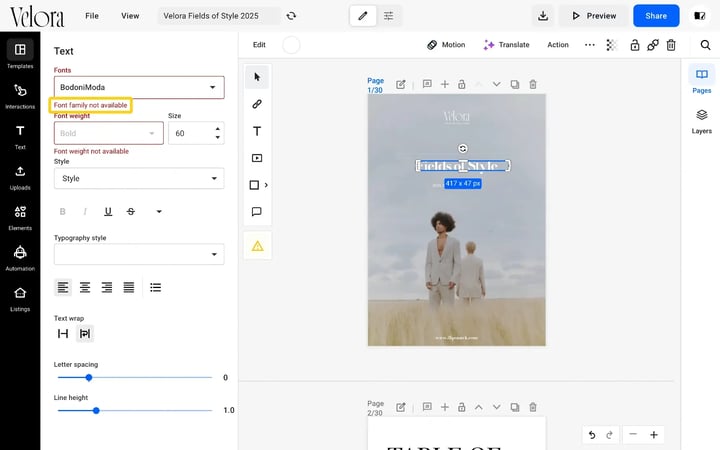The image size is (720, 450).
Task: Edit the document title field
Action: tap(219, 16)
